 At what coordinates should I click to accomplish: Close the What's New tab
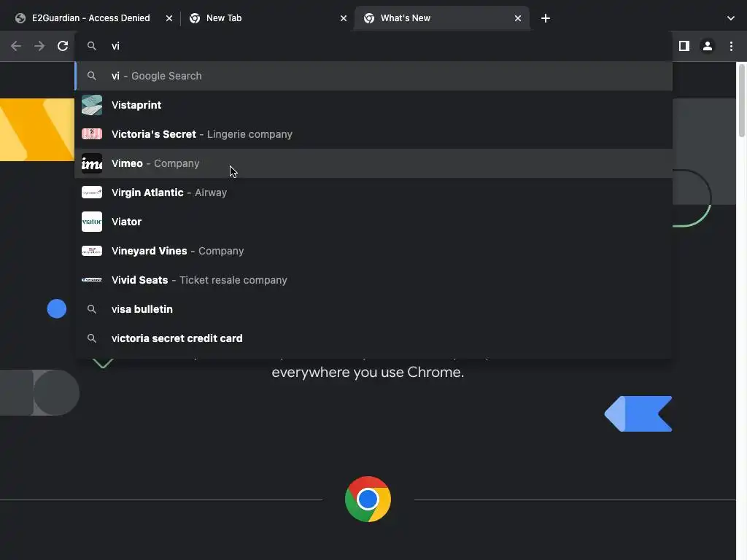point(518,18)
